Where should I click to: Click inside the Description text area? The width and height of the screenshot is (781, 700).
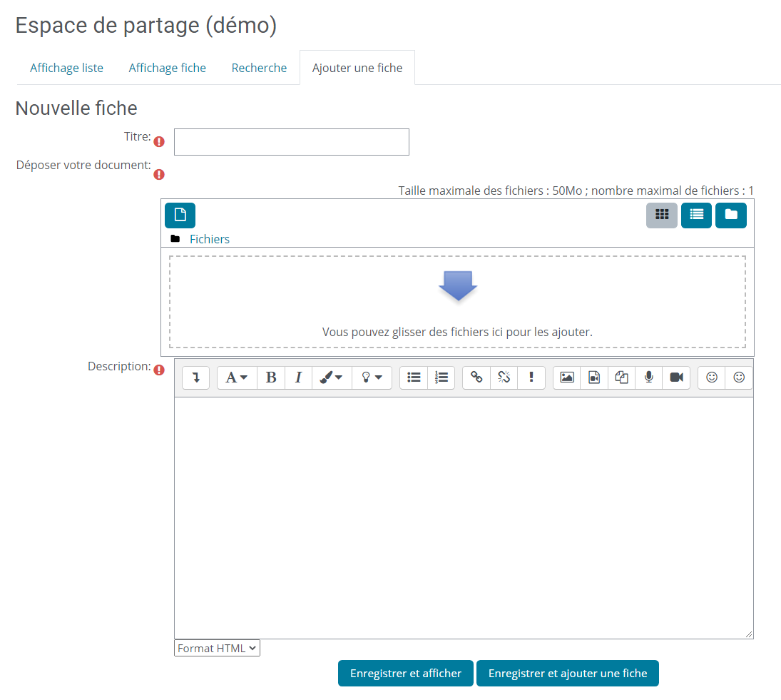click(464, 517)
